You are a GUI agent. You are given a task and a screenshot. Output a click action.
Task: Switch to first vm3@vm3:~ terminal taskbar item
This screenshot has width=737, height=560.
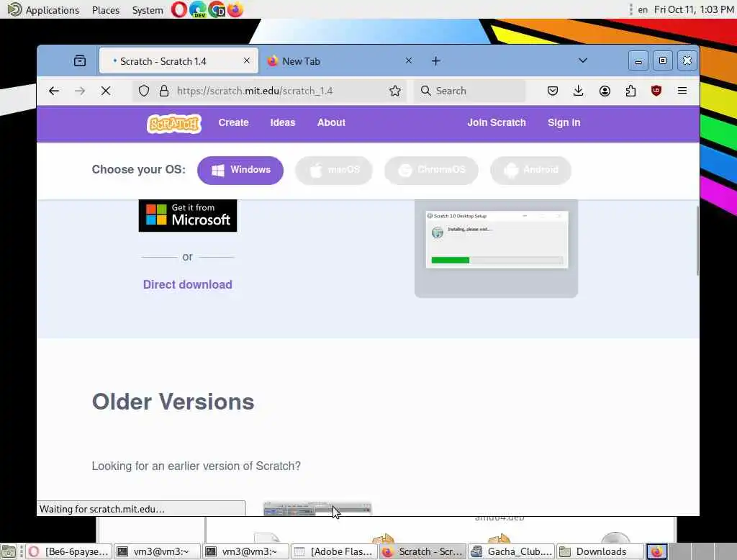[x=157, y=551]
